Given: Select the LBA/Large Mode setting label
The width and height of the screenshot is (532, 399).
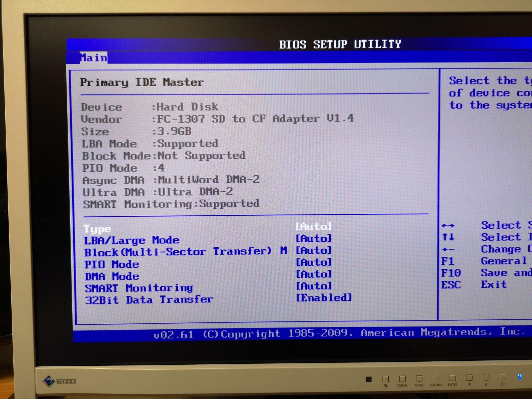Looking at the screenshot, I should tap(132, 240).
